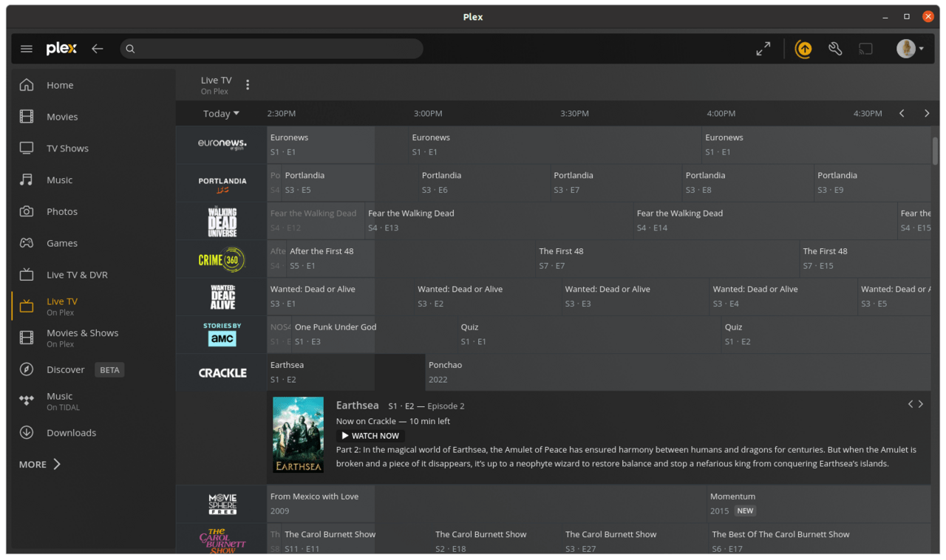Expand the MORE sidebar section
This screenshot has width=946, height=560.
click(x=40, y=465)
